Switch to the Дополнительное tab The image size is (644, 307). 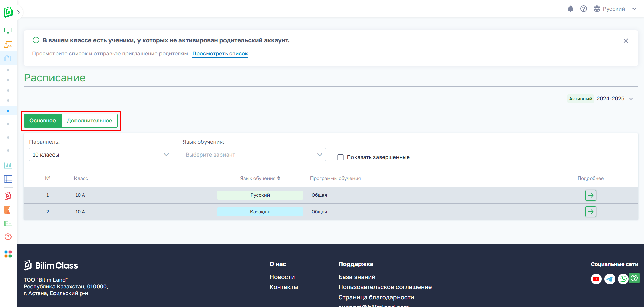click(89, 121)
